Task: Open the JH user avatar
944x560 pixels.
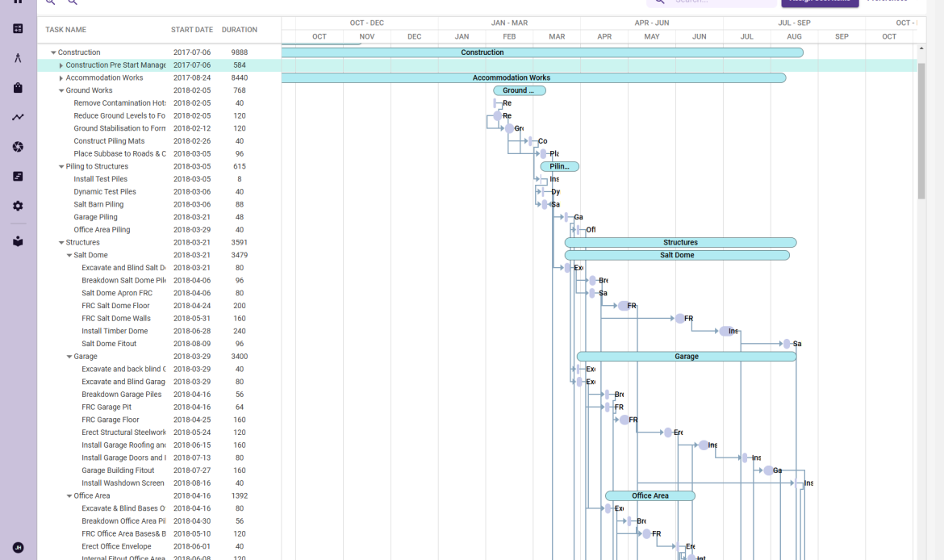Action: [18, 547]
